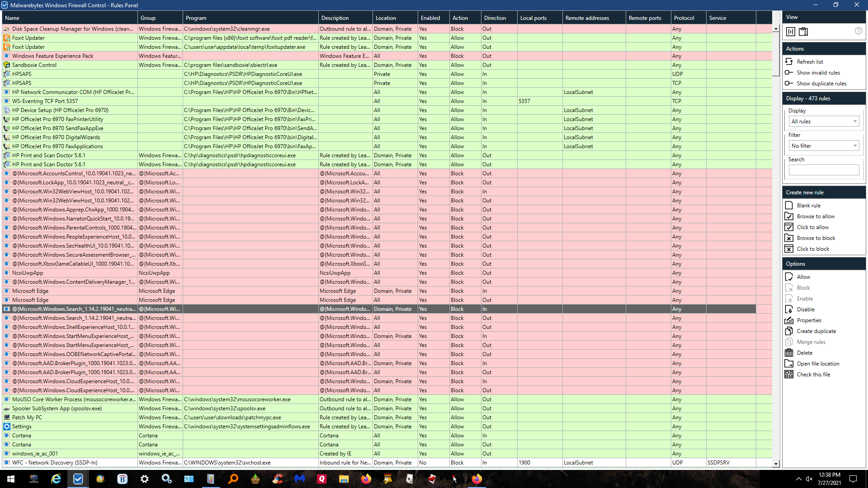Click the Blank rule icon

(x=789, y=205)
